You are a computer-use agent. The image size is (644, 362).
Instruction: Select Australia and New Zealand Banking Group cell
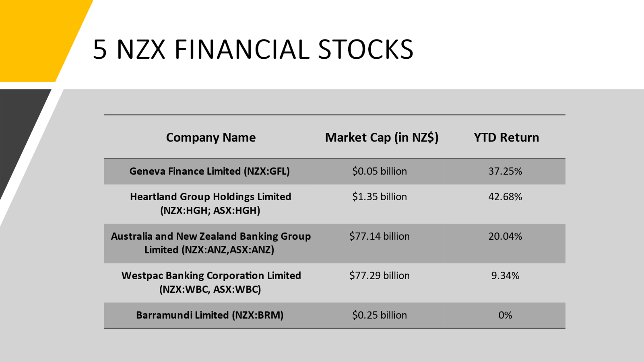211,243
